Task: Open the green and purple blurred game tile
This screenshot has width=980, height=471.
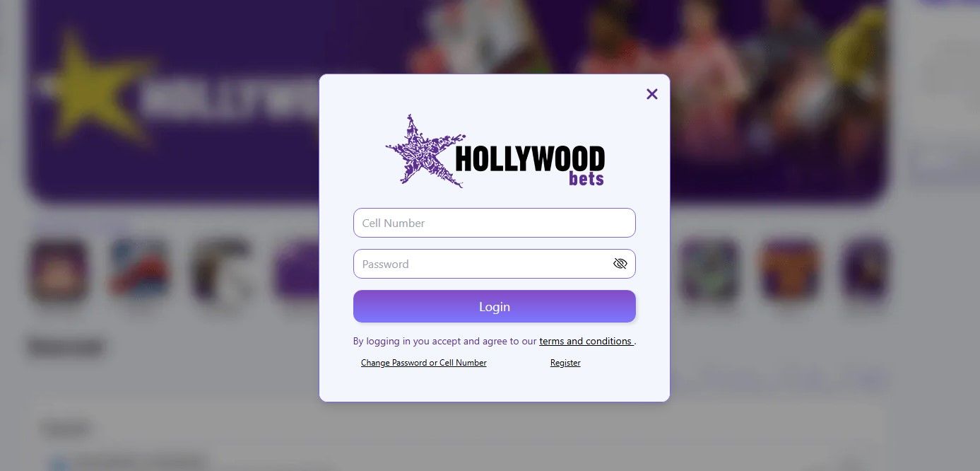Action: click(709, 271)
